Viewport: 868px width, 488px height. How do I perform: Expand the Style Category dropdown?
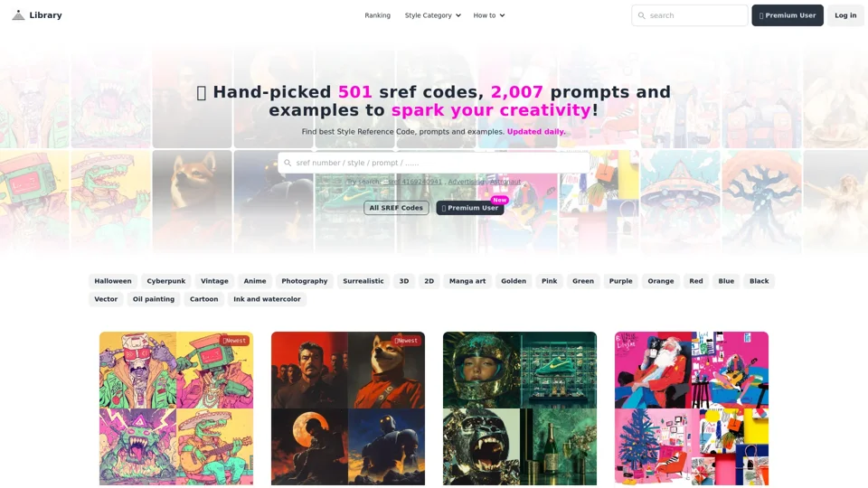point(432,15)
